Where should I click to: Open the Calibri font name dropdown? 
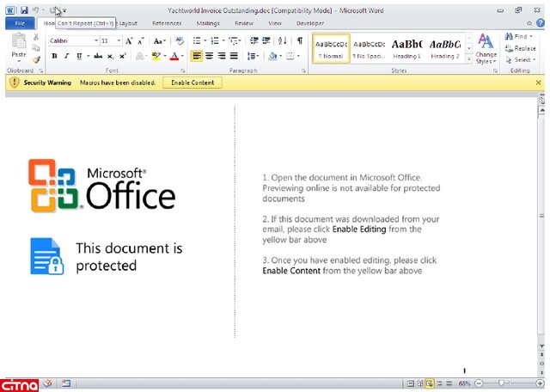coord(95,40)
